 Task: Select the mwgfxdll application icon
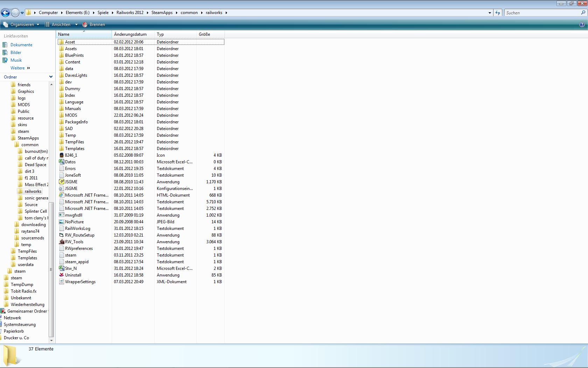[x=62, y=215]
